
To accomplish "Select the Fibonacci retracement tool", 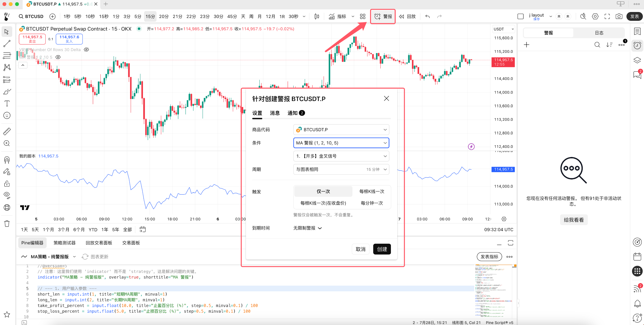I will [x=7, y=55].
